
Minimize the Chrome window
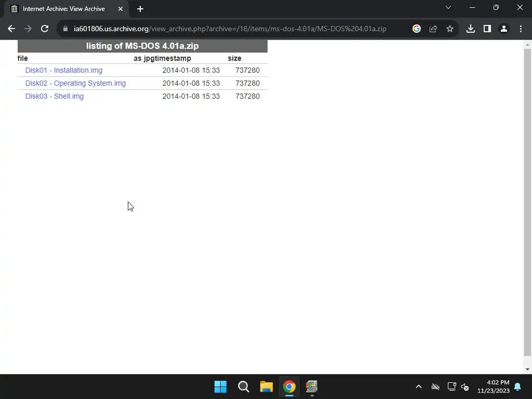(x=472, y=7)
